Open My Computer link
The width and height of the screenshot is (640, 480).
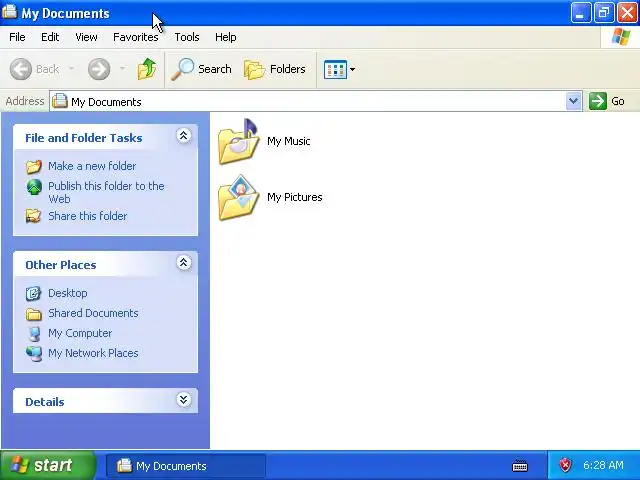point(80,333)
